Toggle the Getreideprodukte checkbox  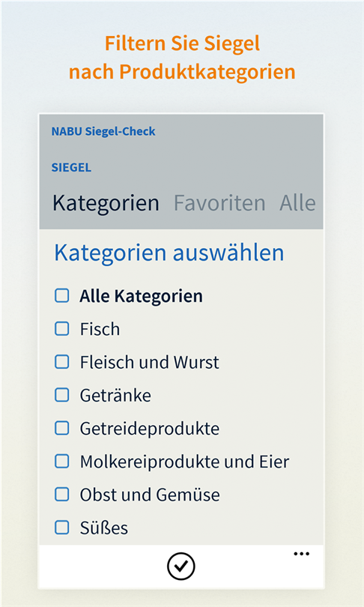click(62, 428)
